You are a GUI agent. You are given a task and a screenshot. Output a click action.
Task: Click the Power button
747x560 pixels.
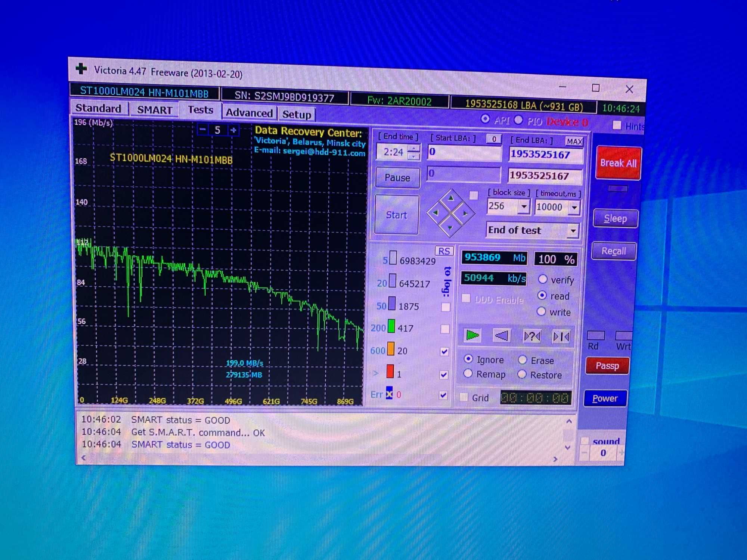(605, 398)
